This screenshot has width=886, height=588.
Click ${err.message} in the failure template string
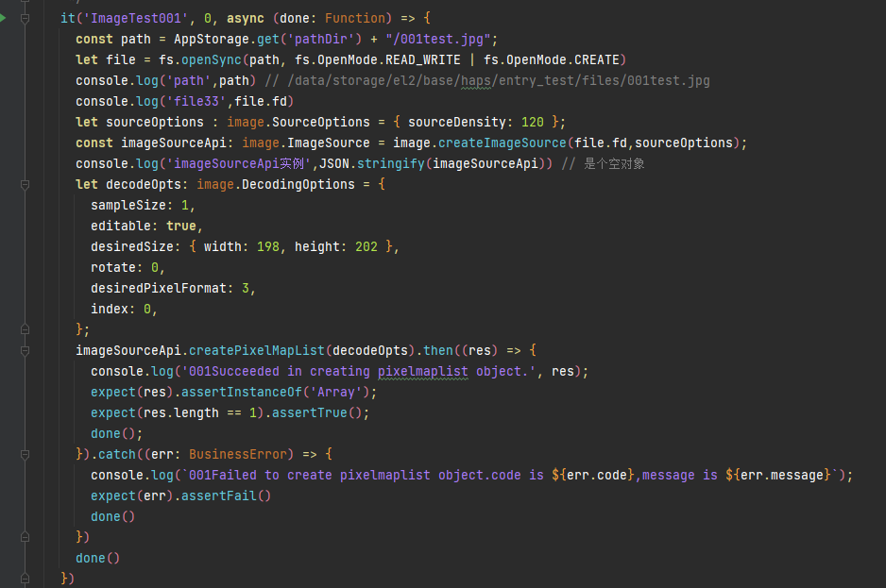pos(778,476)
